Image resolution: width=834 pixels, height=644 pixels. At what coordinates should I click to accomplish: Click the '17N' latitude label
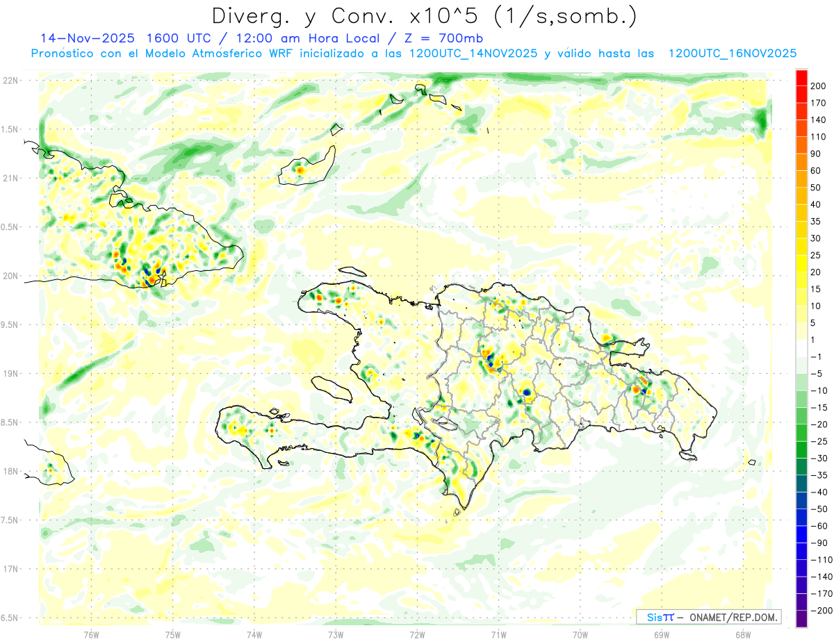pyautogui.click(x=11, y=569)
